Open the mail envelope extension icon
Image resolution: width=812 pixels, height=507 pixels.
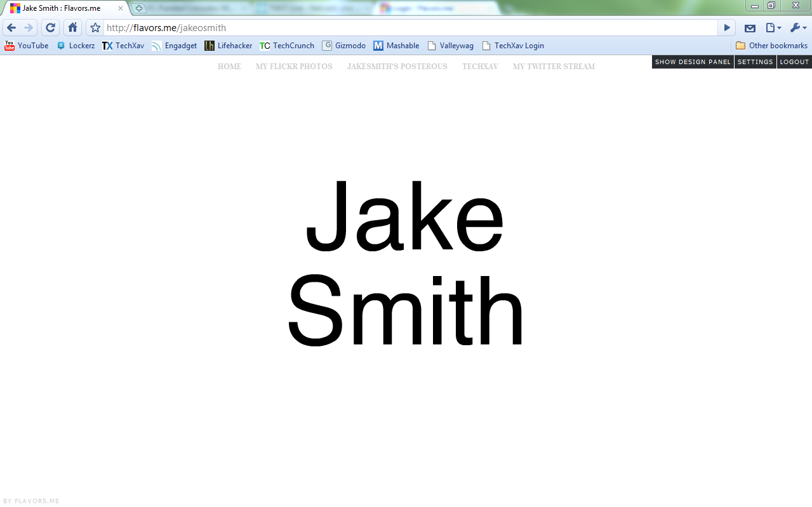tap(750, 28)
